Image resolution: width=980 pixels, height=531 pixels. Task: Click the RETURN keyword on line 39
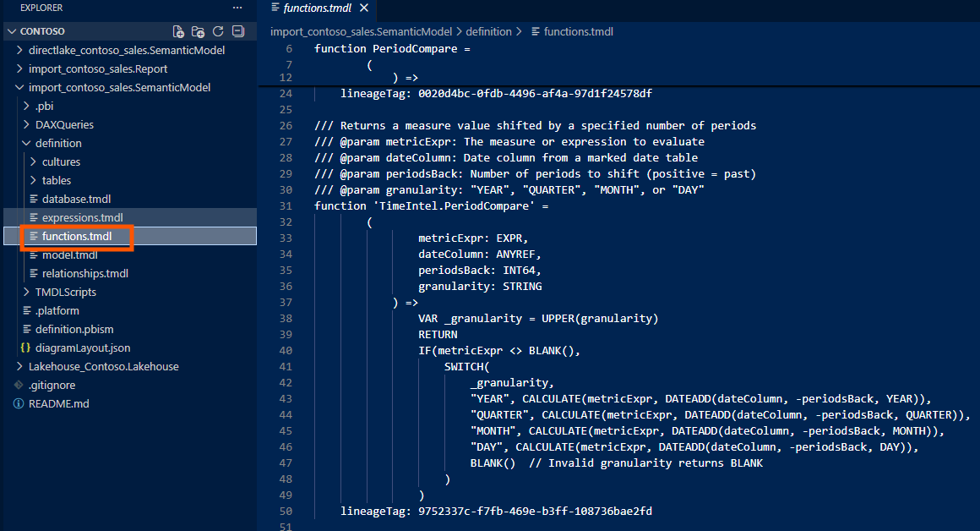438,335
